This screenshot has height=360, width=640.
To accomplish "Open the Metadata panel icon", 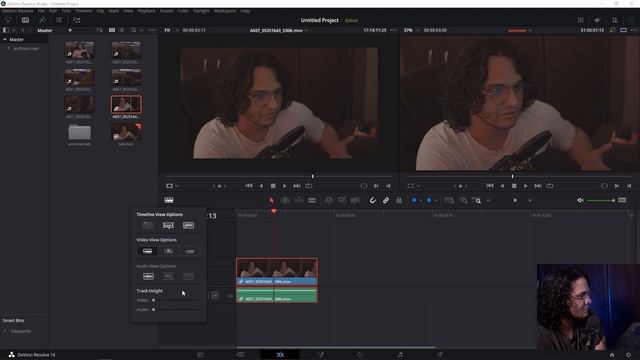I will tap(598, 20).
